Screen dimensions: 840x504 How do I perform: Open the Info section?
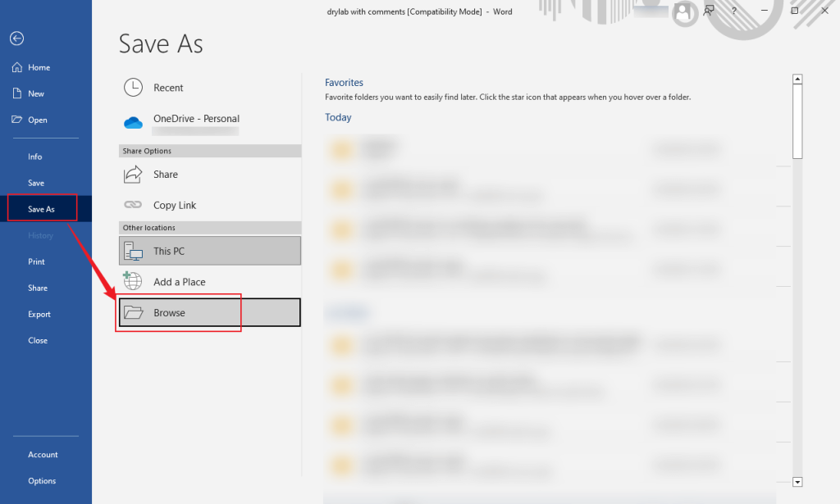click(34, 156)
